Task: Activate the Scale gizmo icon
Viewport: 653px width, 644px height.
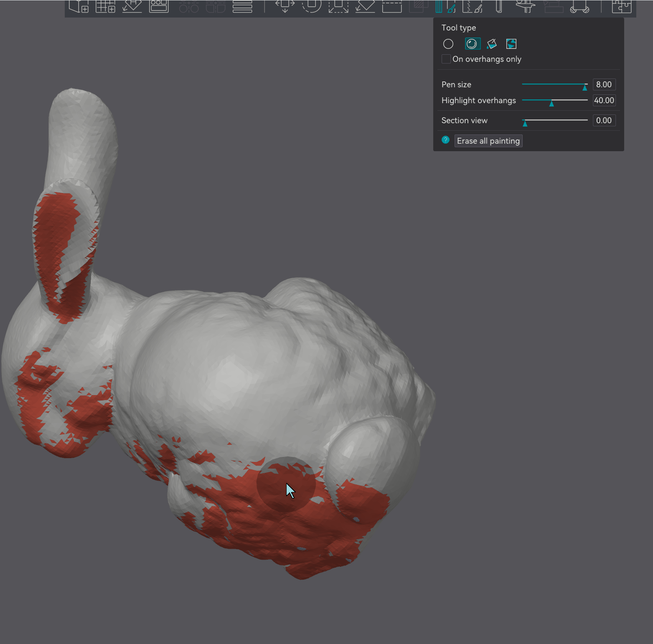Action: [338, 6]
